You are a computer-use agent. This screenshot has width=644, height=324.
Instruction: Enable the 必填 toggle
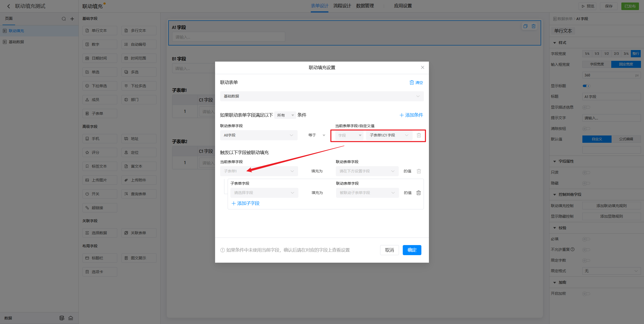[586, 239]
